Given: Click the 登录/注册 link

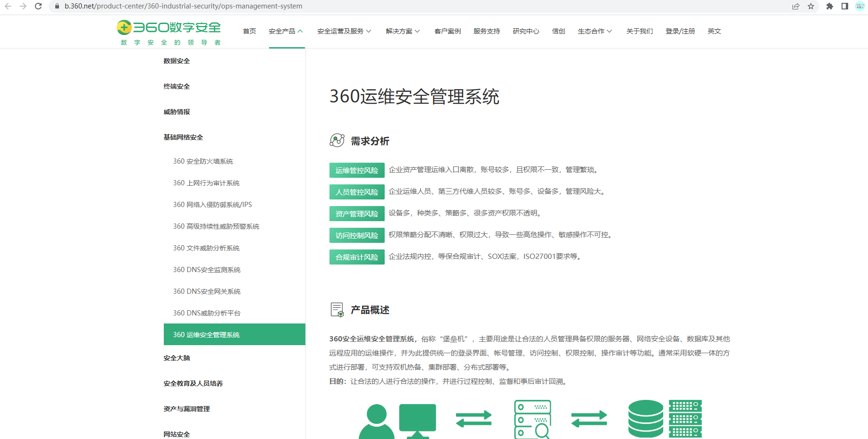Looking at the screenshot, I should 680,31.
